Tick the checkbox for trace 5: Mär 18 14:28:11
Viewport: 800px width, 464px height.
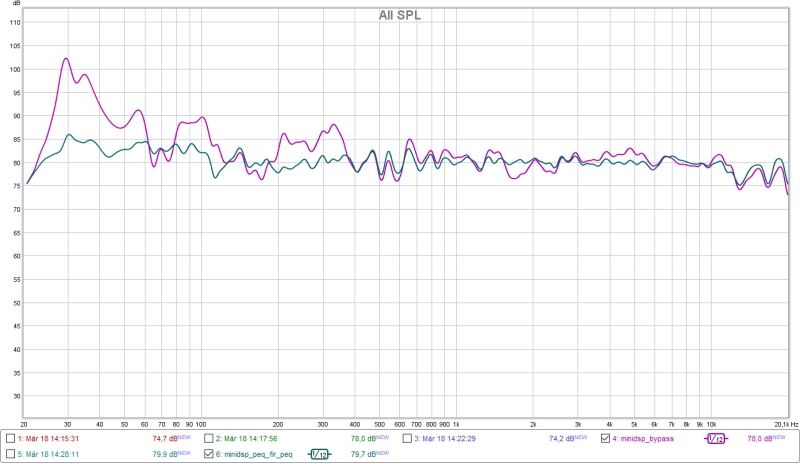(x=10, y=454)
